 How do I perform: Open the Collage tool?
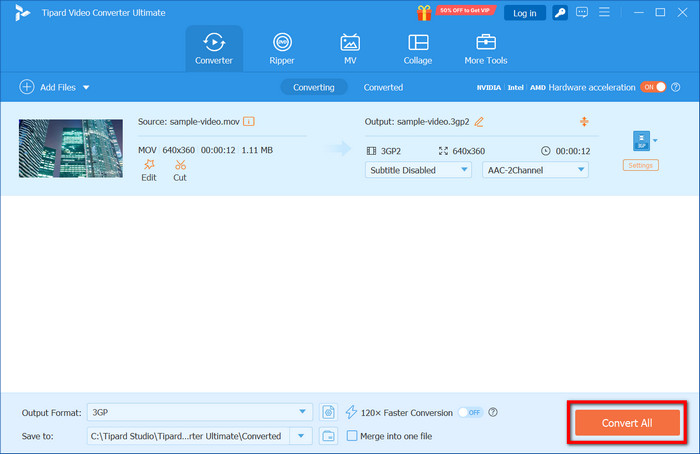[418, 49]
